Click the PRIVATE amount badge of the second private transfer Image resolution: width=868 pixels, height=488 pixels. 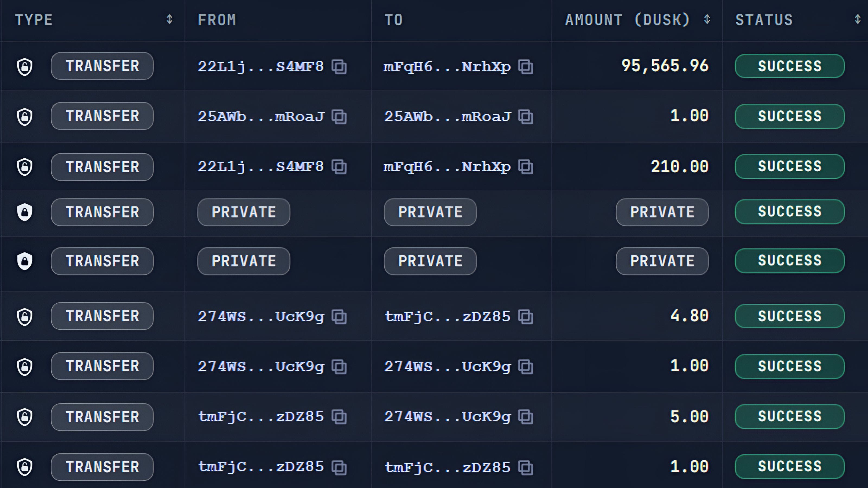click(x=662, y=261)
